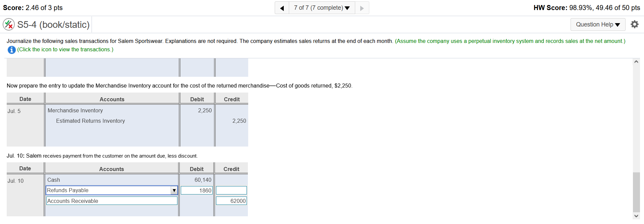
Task: Click the scroll up arrow of the answer pane
Action: pos(636,62)
